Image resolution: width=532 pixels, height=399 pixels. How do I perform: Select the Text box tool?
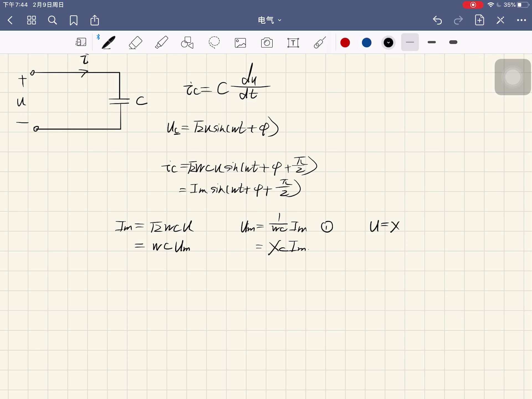coord(293,43)
